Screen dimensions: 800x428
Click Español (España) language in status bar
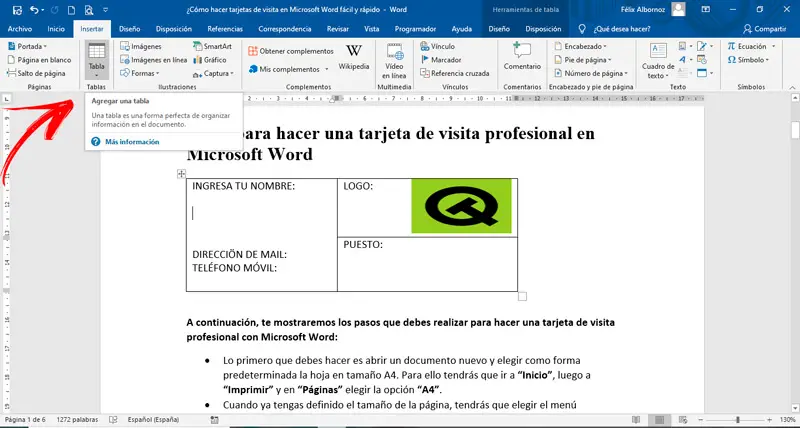pos(153,420)
